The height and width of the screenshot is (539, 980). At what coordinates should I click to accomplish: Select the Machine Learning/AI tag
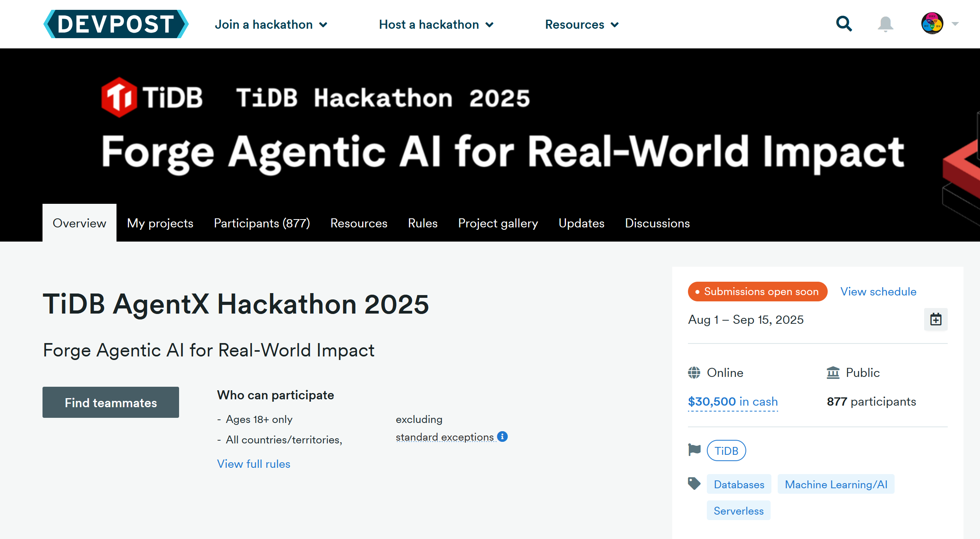[x=836, y=484]
